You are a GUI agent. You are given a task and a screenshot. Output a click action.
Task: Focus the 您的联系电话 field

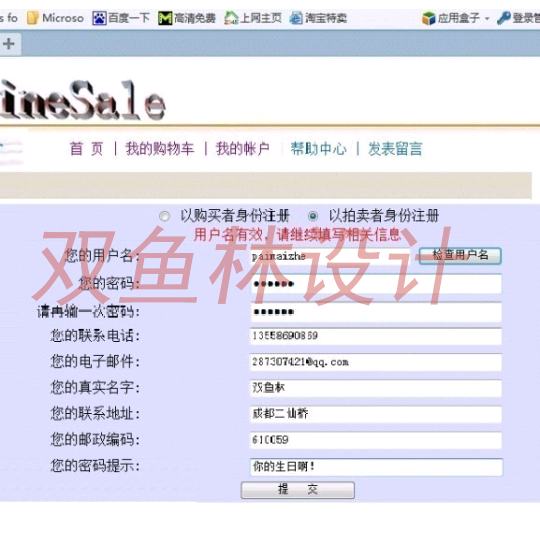[x=376, y=336]
